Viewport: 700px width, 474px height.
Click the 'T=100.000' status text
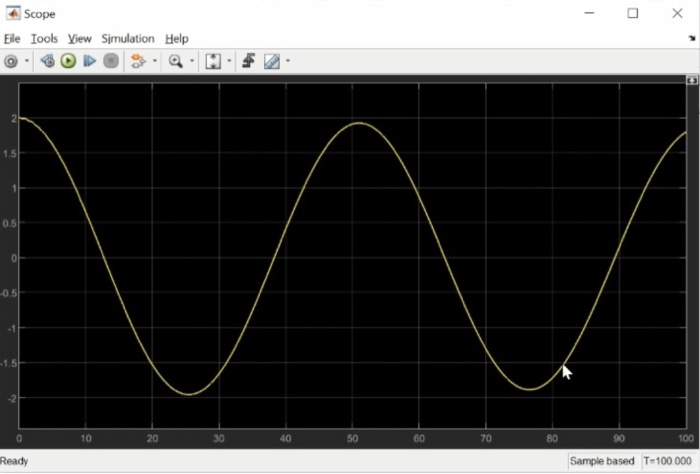point(667,461)
